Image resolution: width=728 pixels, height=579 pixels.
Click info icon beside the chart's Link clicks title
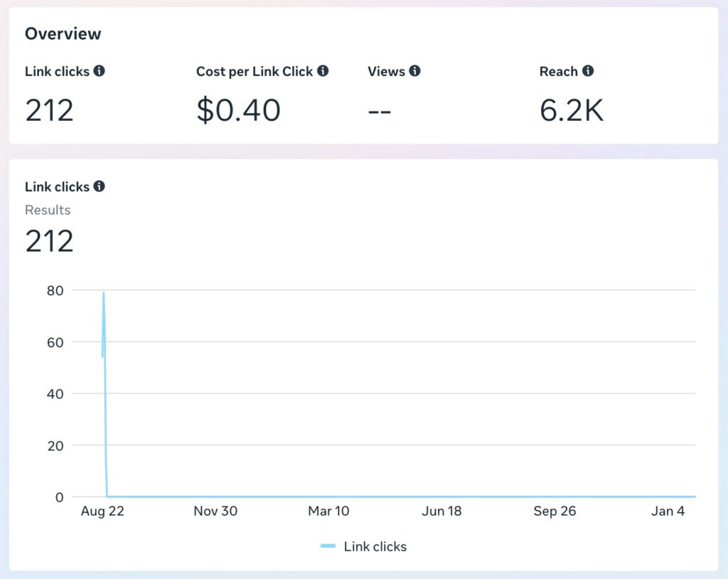pos(100,186)
